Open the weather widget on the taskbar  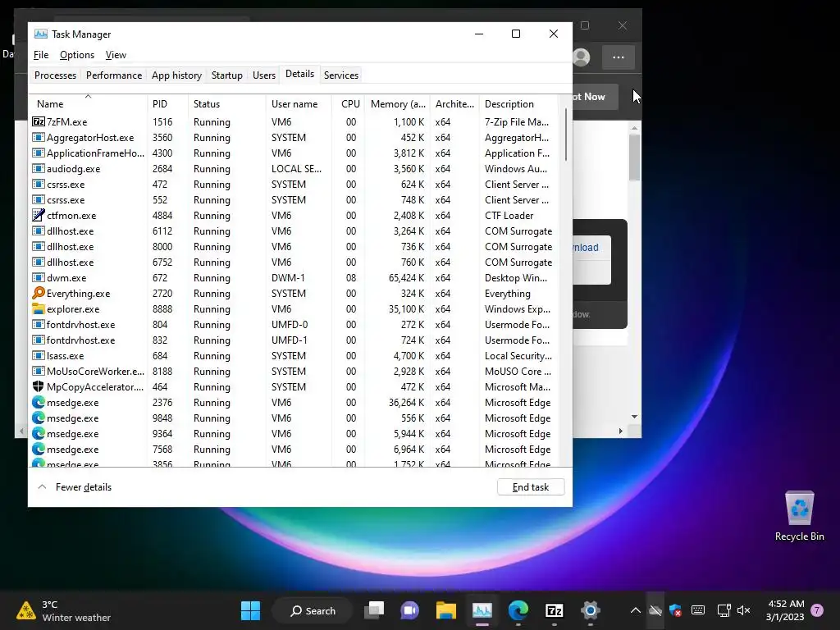63,610
